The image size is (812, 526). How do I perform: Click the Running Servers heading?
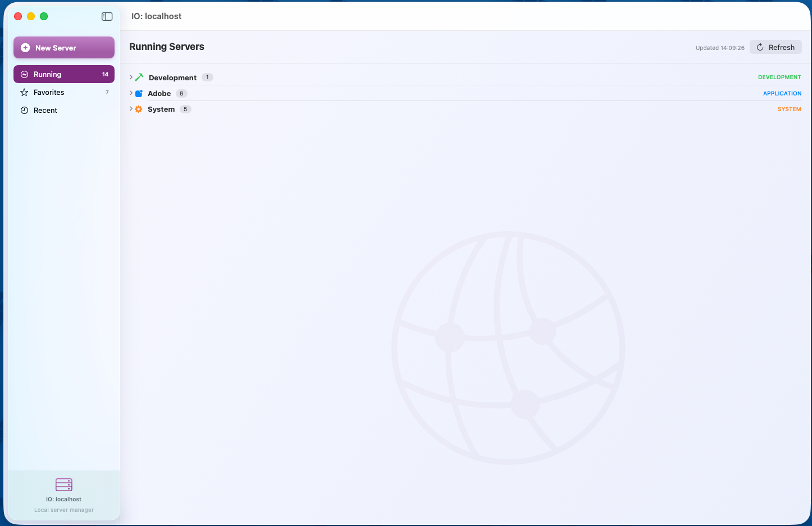point(167,47)
